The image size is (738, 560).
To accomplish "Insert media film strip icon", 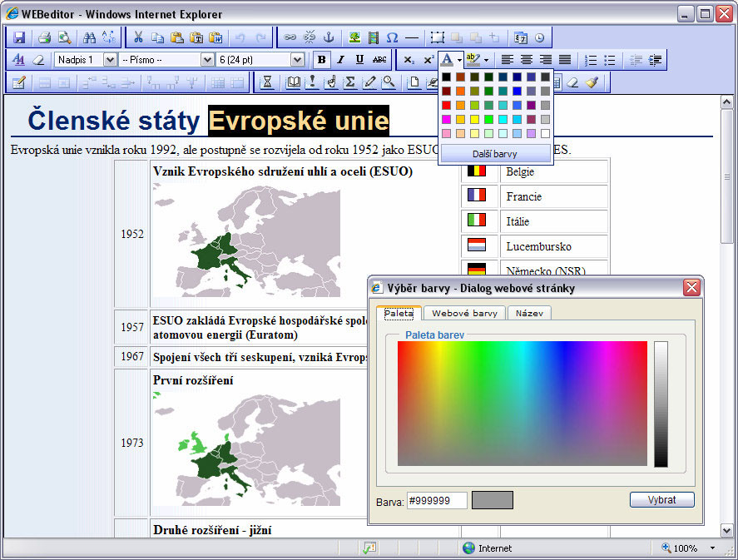I will (374, 37).
